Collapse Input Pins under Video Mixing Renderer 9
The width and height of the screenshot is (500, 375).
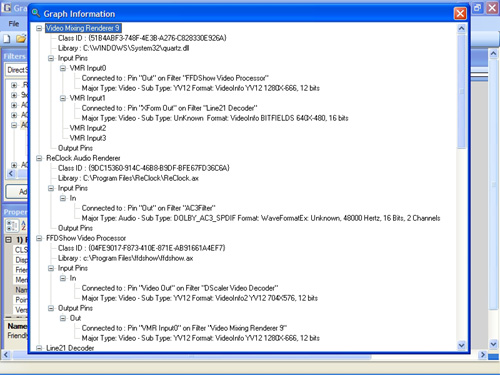[51, 58]
